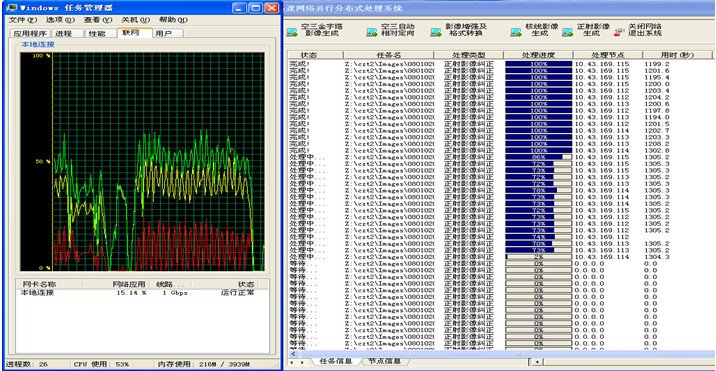The width and height of the screenshot is (716, 371).
Task: Select the row with time 1203.4
Action: tap(500, 90)
